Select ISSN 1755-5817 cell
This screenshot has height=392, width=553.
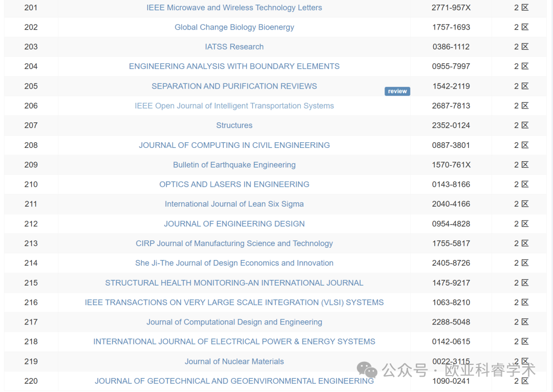(x=451, y=243)
